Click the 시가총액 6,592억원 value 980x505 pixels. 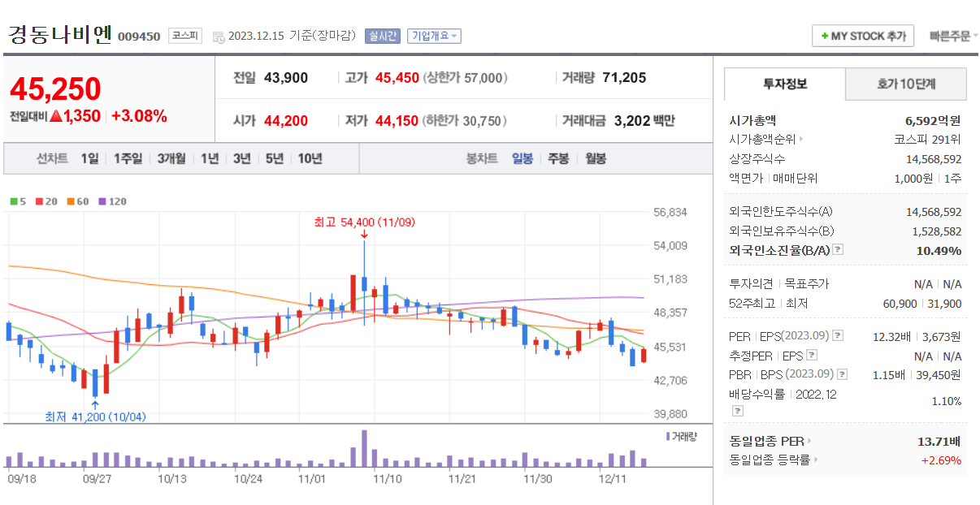[x=933, y=120]
